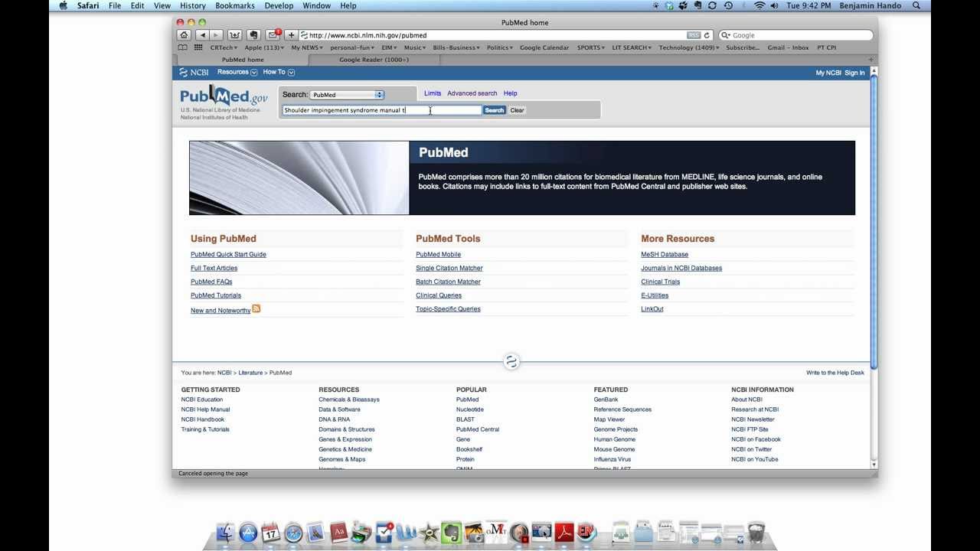Open the Technology (1409) bookmarks folder

[x=689, y=47]
